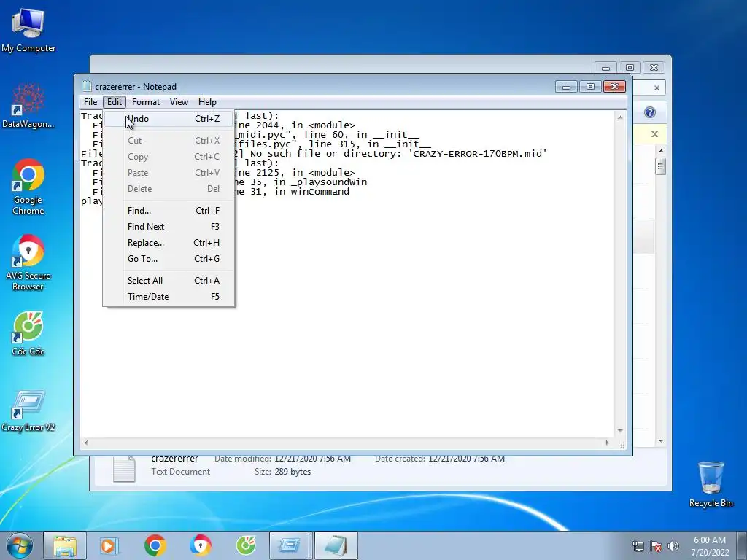Choose Replace... in the Edit menu
Screen dimensions: 747x560
(169, 243)
